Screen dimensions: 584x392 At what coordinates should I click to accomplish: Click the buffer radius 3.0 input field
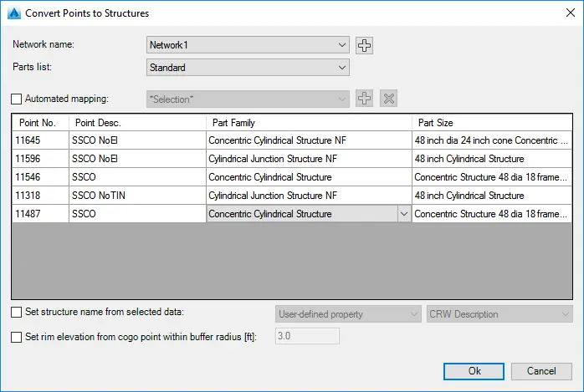click(307, 336)
